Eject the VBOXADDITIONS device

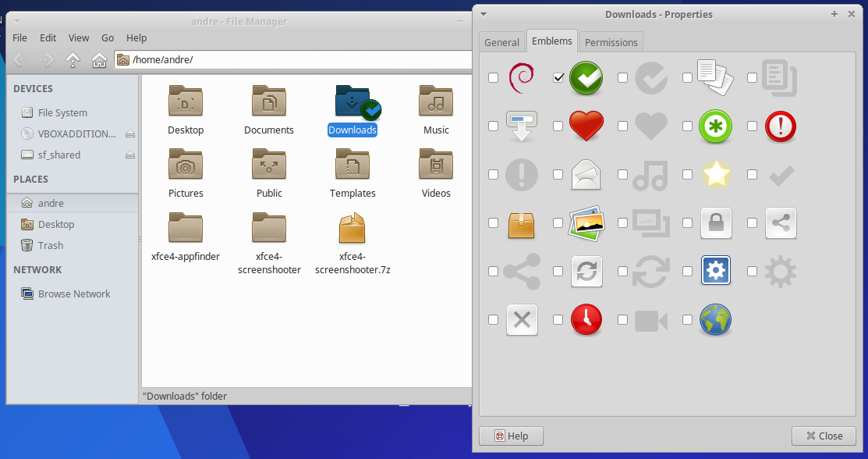(x=130, y=134)
